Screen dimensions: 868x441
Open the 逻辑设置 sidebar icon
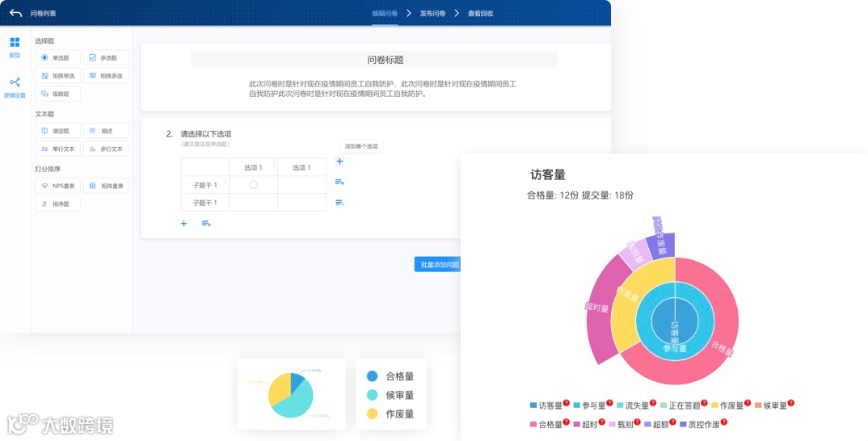15,82
